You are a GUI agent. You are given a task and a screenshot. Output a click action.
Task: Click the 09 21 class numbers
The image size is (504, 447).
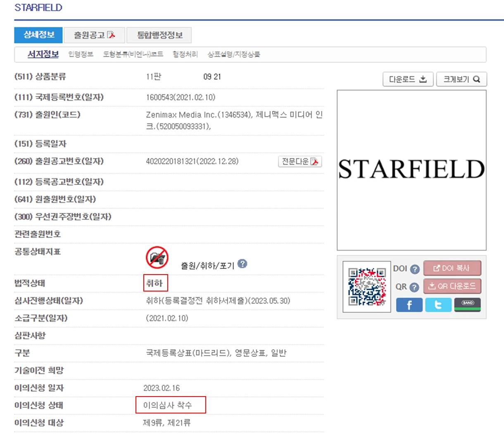pyautogui.click(x=212, y=76)
